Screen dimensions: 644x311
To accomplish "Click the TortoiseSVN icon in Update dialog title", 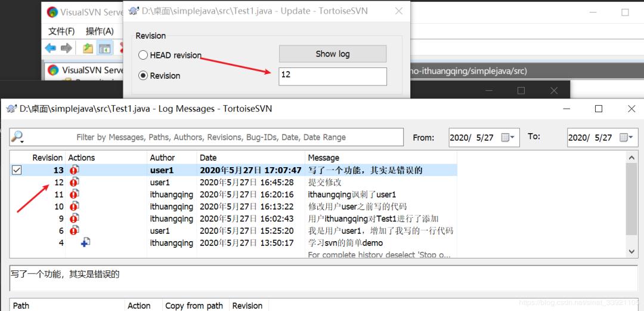I will (x=134, y=11).
